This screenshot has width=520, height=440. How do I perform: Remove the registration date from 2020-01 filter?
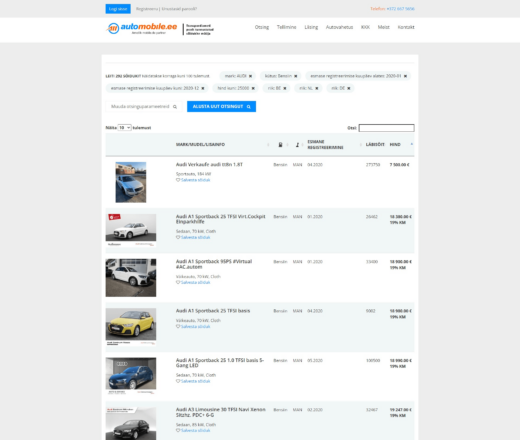click(x=405, y=76)
